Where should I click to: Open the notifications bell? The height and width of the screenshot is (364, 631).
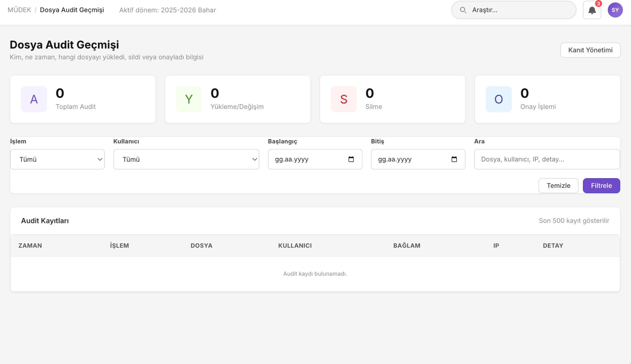pyautogui.click(x=592, y=10)
